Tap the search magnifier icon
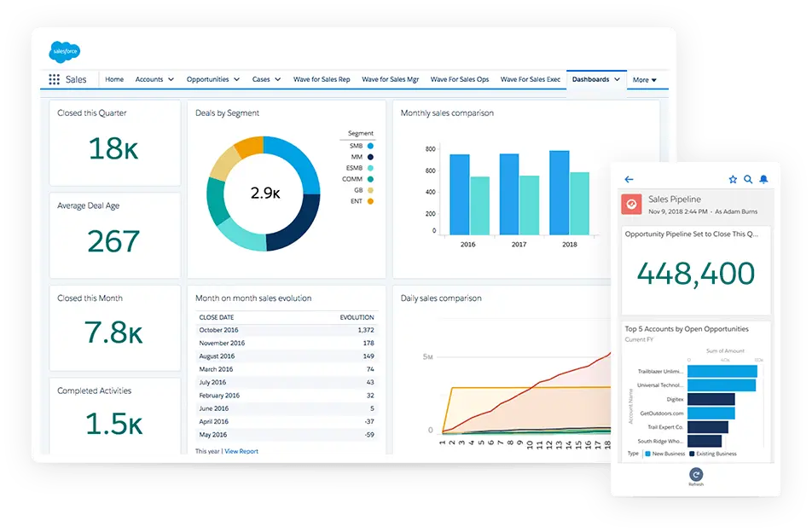 coord(748,180)
